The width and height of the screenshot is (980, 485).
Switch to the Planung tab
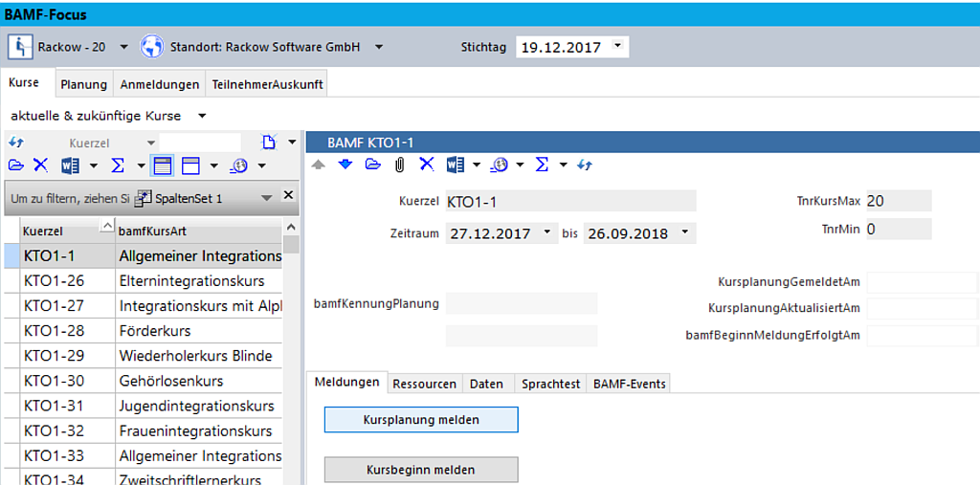84,84
